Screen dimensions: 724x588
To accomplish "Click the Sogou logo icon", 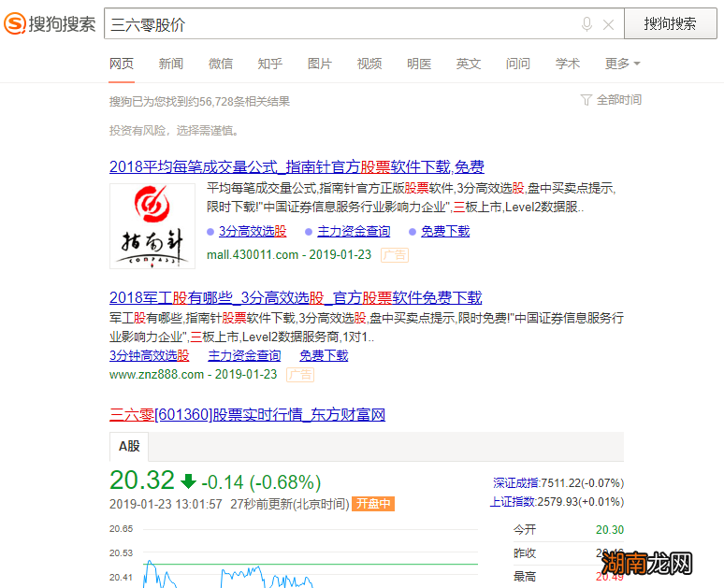I will 15,23.
